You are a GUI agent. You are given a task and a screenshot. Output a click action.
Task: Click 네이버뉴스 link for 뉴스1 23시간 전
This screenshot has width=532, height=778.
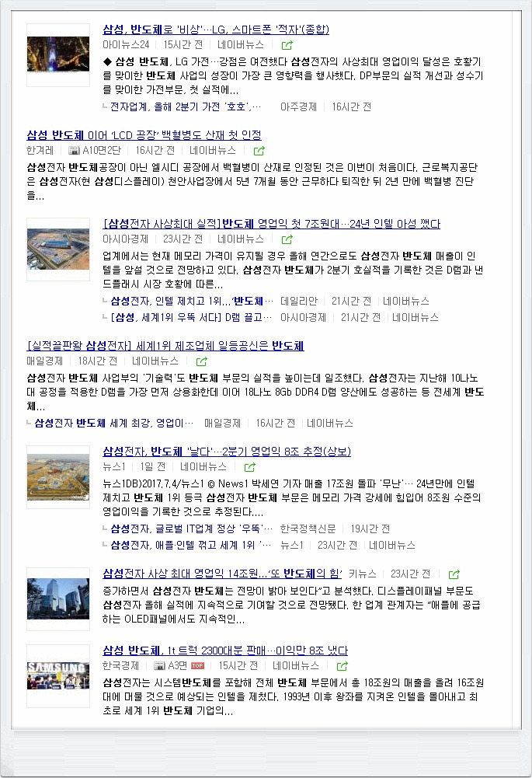click(392, 546)
